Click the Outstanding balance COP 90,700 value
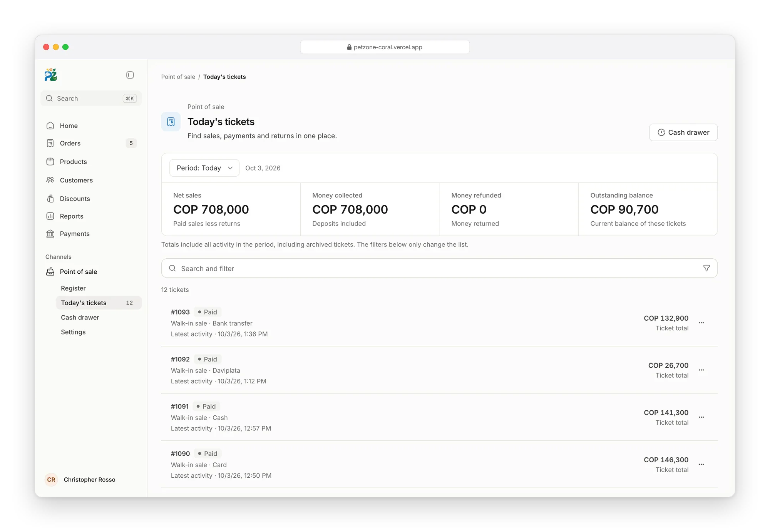The image size is (770, 532). tap(624, 210)
